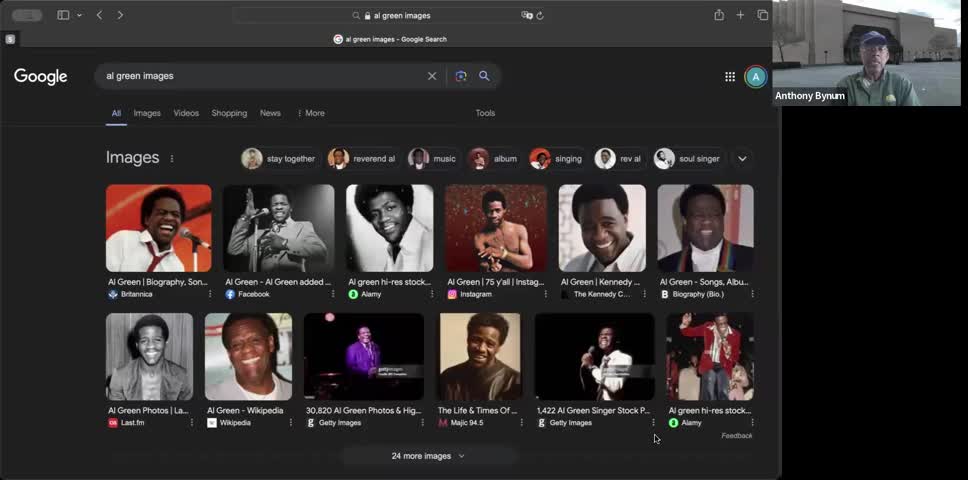Click the Majic 94.5 source label
Viewport: 968px width, 480px height.
(467, 423)
